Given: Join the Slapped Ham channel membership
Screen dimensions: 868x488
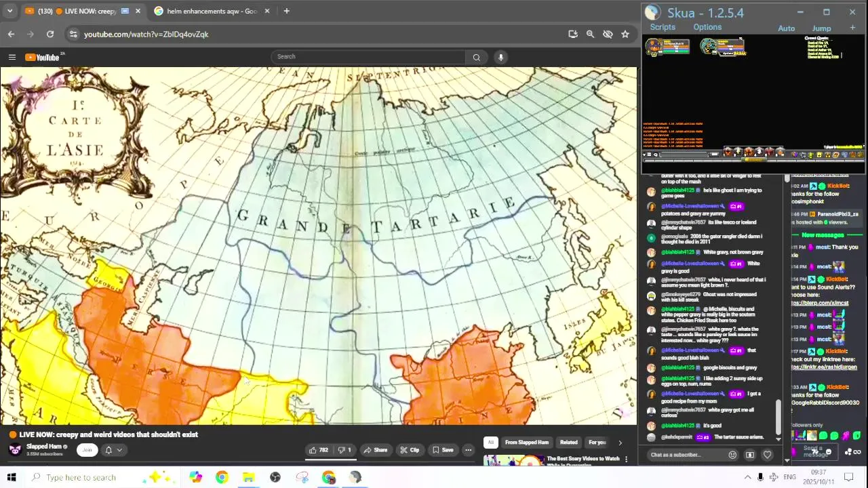Looking at the screenshot, I should pyautogui.click(x=87, y=450).
